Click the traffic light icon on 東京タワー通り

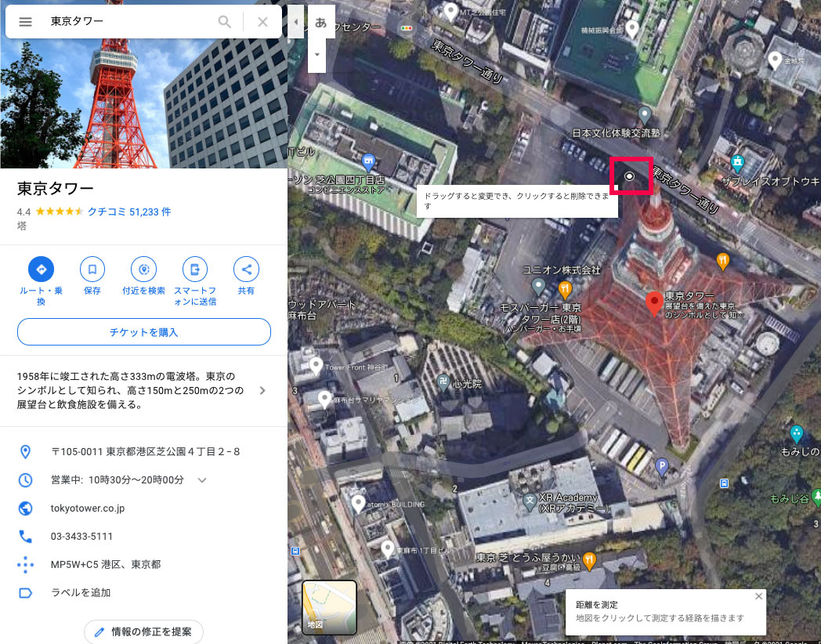click(x=407, y=28)
